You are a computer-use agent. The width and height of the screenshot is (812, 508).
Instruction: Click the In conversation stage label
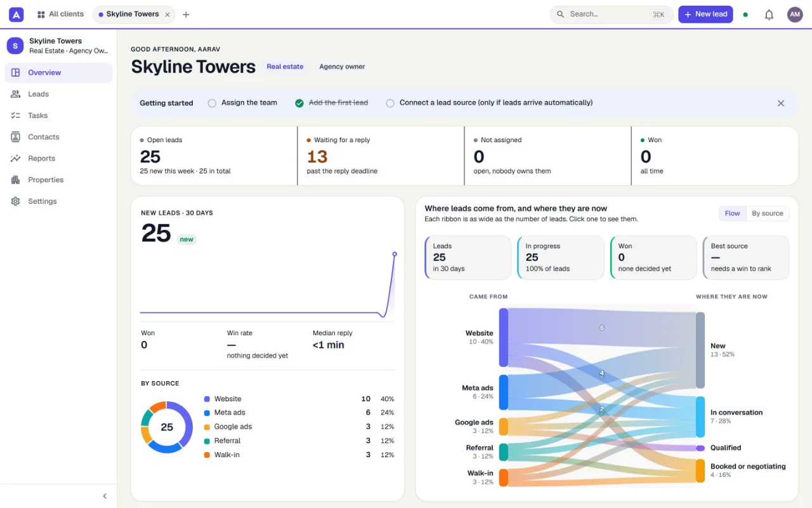(737, 413)
